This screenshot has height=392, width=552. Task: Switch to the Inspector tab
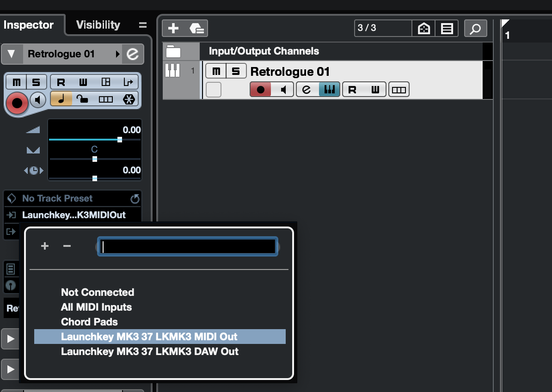[29, 25]
